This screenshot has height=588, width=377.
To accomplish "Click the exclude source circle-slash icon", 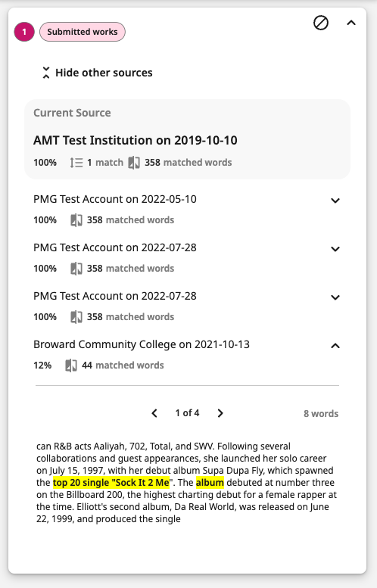I will 321,23.
